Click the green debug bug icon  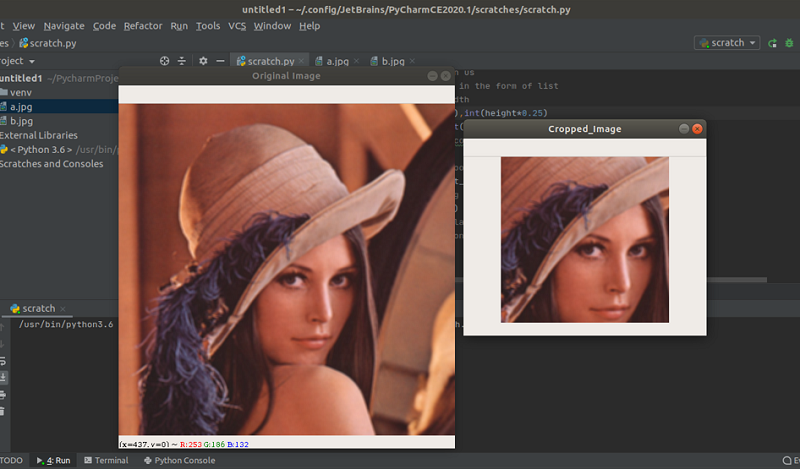789,43
